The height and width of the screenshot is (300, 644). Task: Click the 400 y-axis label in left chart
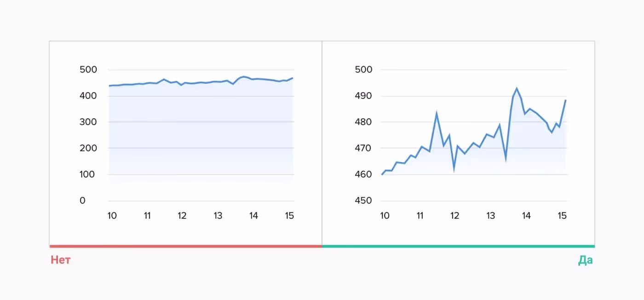click(x=88, y=96)
